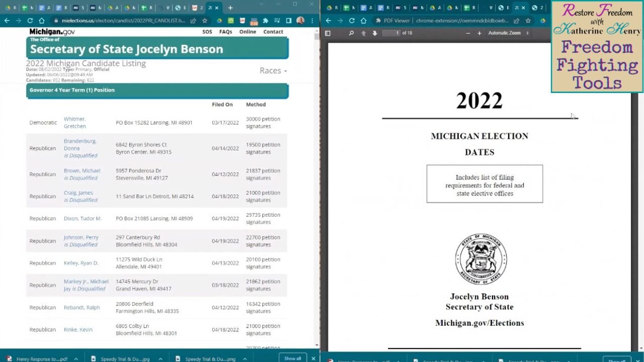Expand Speedy Trial jpg download chevron
Image resolution: width=644 pixels, height=362 pixels.
[160, 359]
